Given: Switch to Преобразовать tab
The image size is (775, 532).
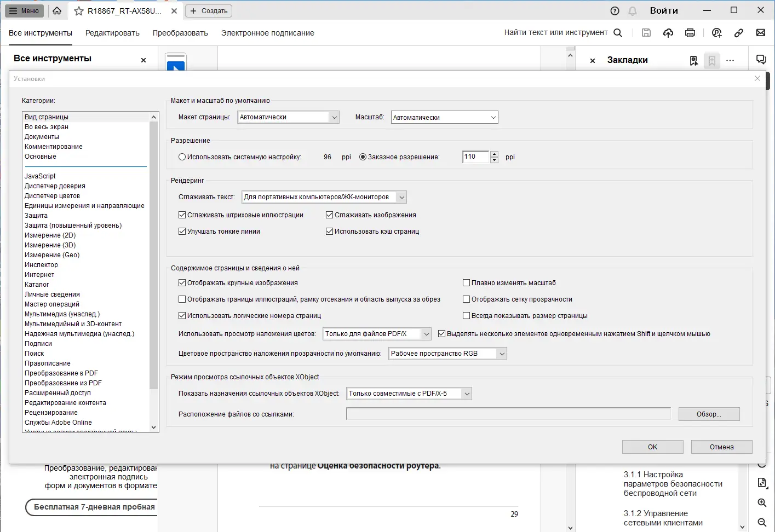Looking at the screenshot, I should [x=180, y=33].
